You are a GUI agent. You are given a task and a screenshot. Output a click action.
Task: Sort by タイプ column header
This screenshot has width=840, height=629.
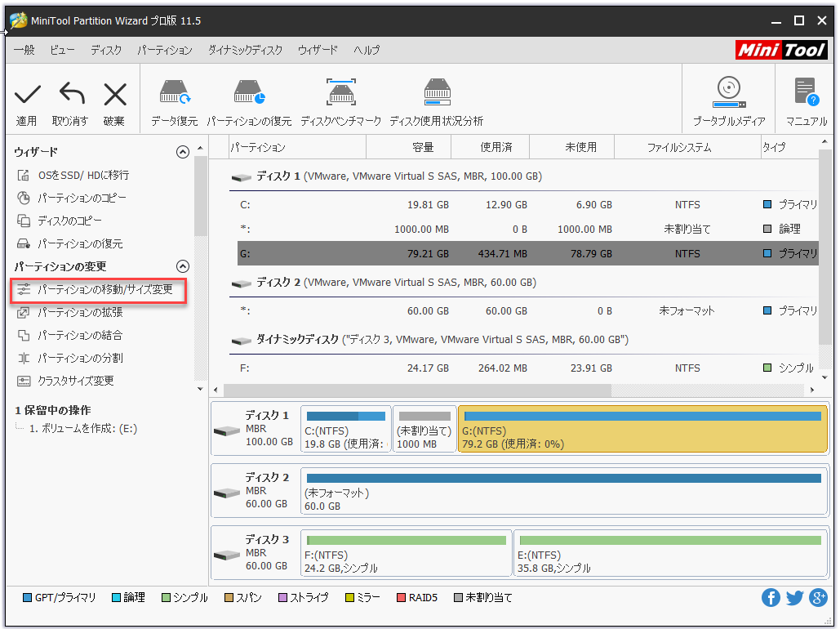(789, 148)
